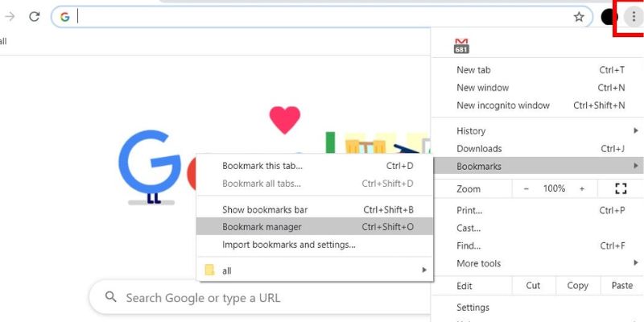Select New incognito window

pyautogui.click(x=503, y=105)
